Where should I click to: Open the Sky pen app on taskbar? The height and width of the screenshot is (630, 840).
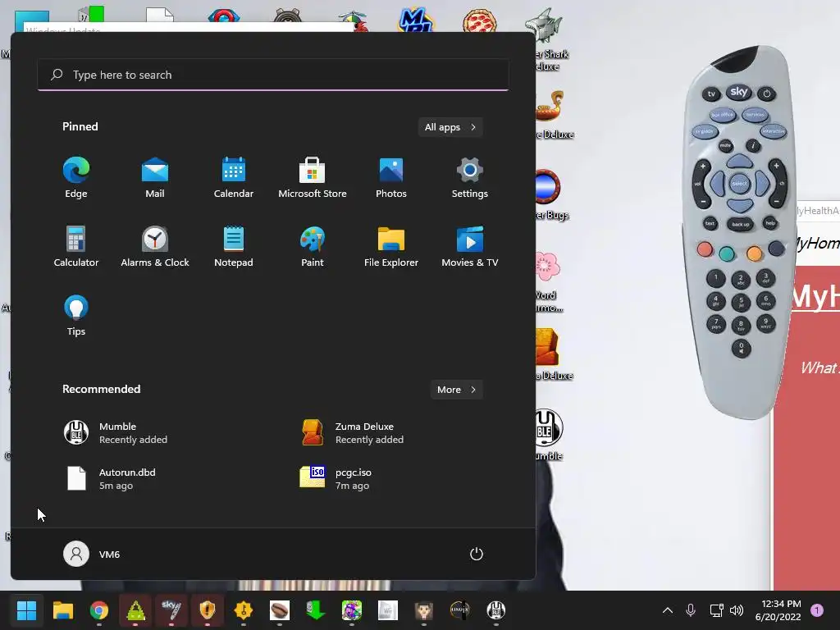click(x=171, y=610)
